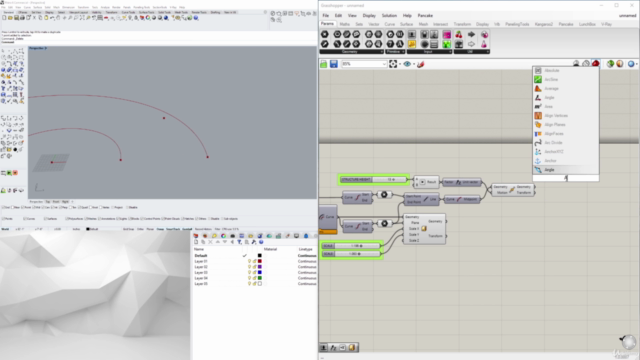
Task: Click the green Selected Only Preview icon
Action: coord(610,64)
